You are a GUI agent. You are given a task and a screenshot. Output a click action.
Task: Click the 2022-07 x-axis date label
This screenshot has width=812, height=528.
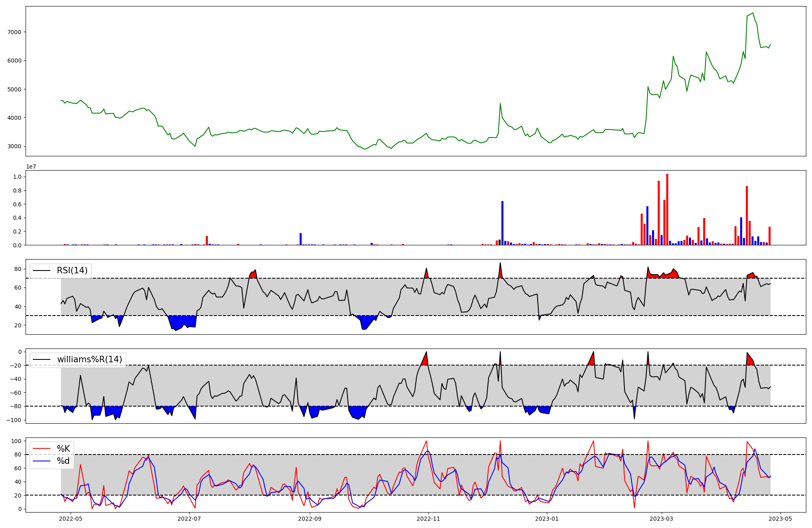[189, 519]
